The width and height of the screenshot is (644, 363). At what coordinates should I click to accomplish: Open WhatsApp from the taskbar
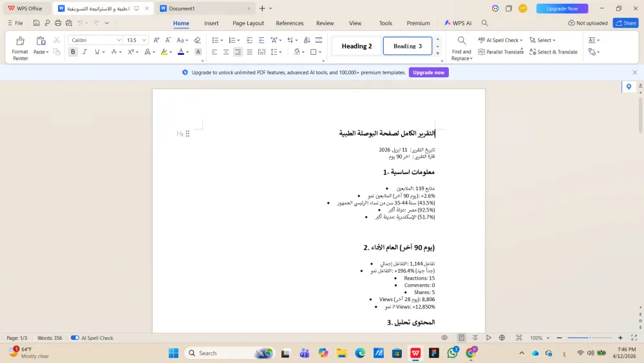(x=453, y=353)
